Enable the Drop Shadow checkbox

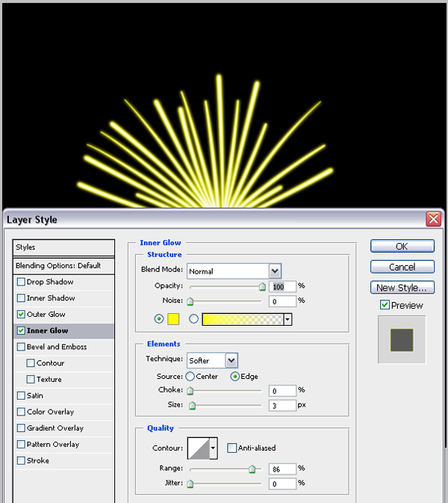[21, 282]
